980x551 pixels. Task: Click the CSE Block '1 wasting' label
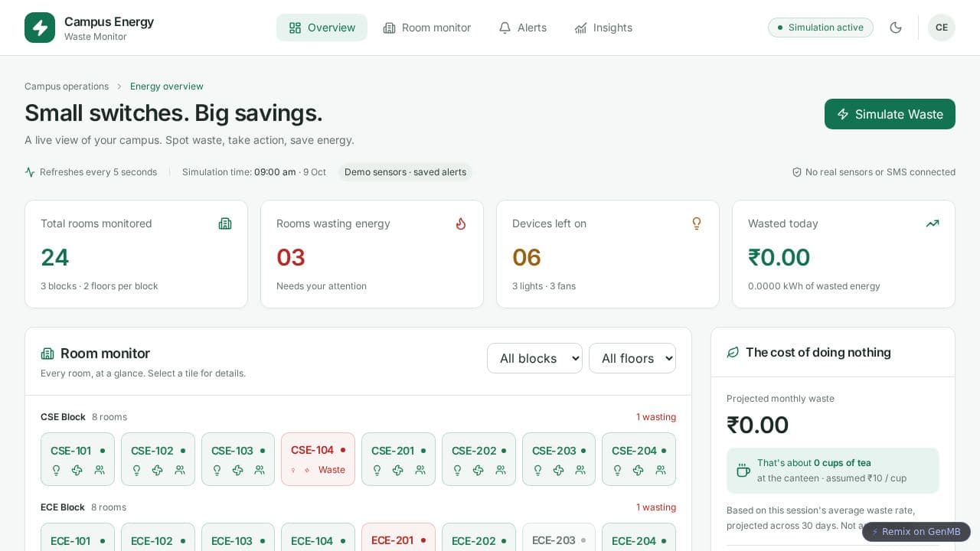[656, 417]
